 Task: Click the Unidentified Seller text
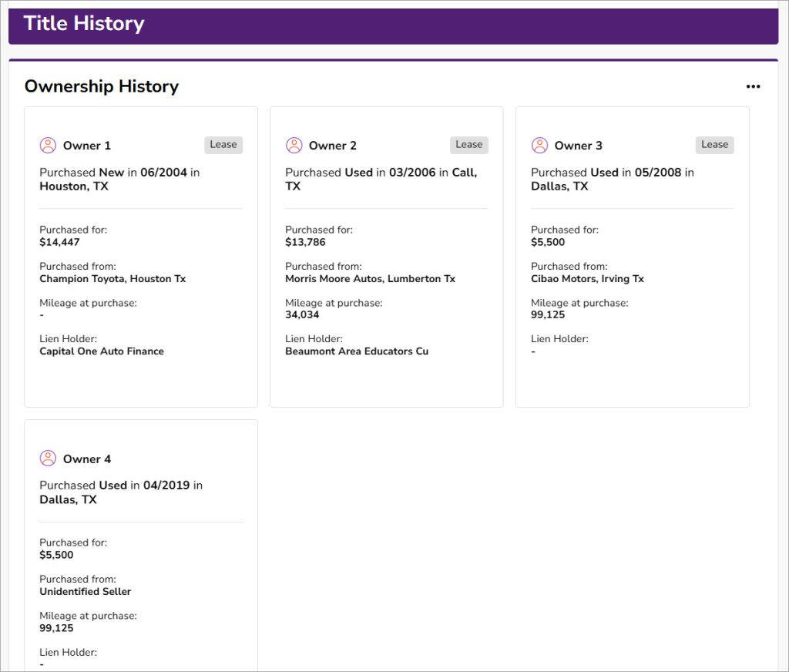coord(85,592)
